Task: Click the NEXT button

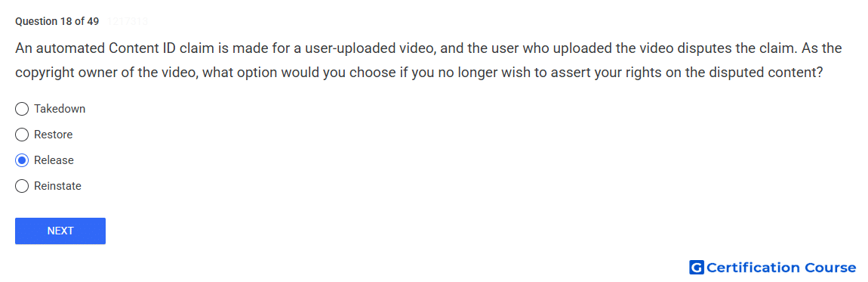Action: click(60, 231)
